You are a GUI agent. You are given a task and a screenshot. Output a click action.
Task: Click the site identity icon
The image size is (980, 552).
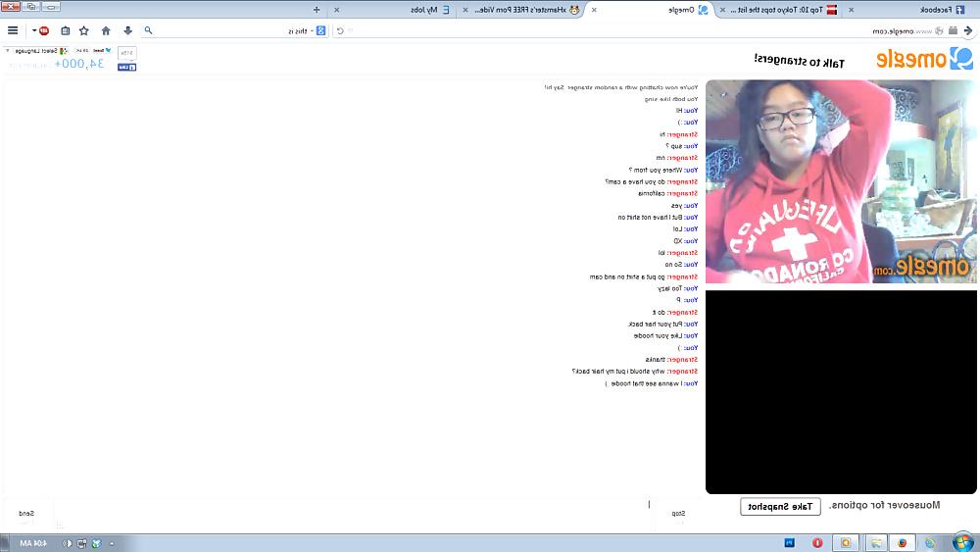(953, 30)
